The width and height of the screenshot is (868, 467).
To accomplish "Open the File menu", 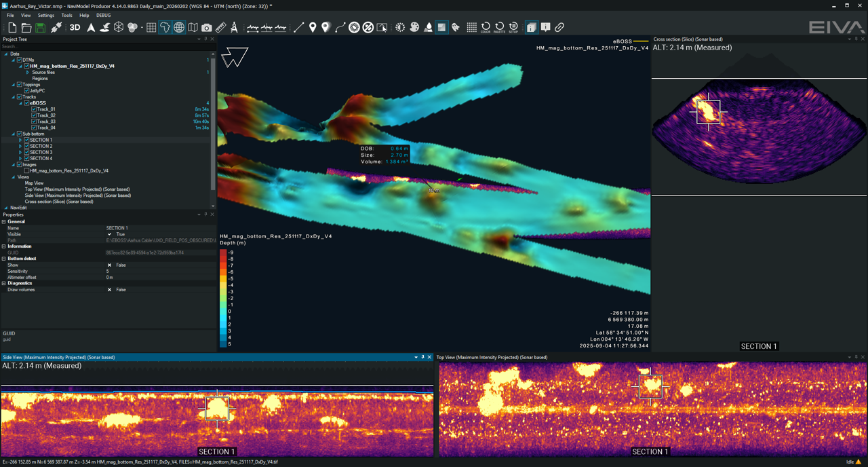I will [10, 15].
